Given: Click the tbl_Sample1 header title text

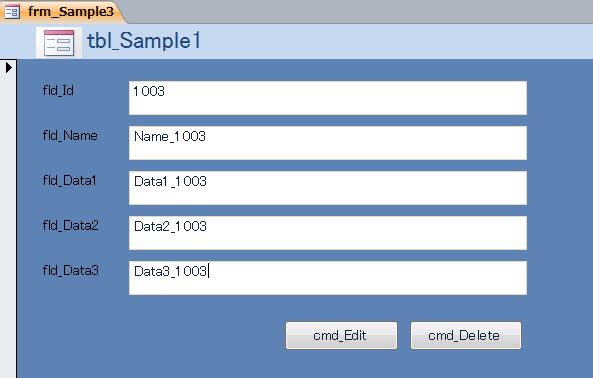Looking at the screenshot, I should 144,41.
